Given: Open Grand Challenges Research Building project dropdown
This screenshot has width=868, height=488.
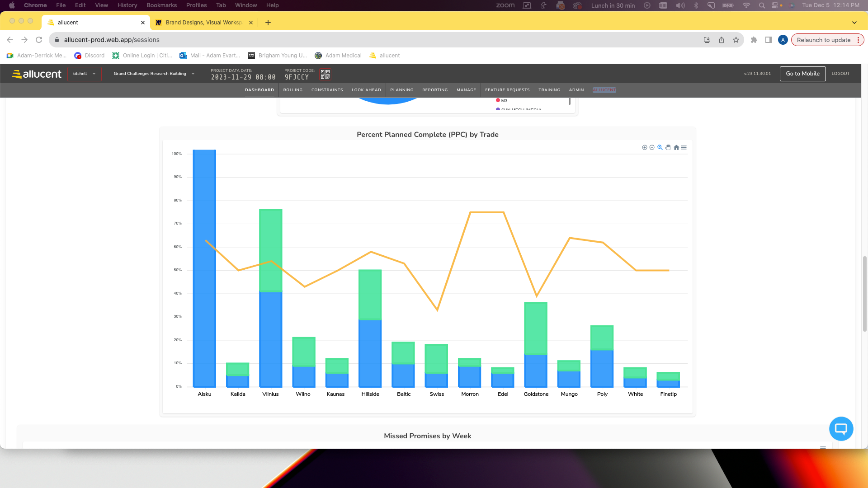Looking at the screenshot, I should pyautogui.click(x=154, y=74).
